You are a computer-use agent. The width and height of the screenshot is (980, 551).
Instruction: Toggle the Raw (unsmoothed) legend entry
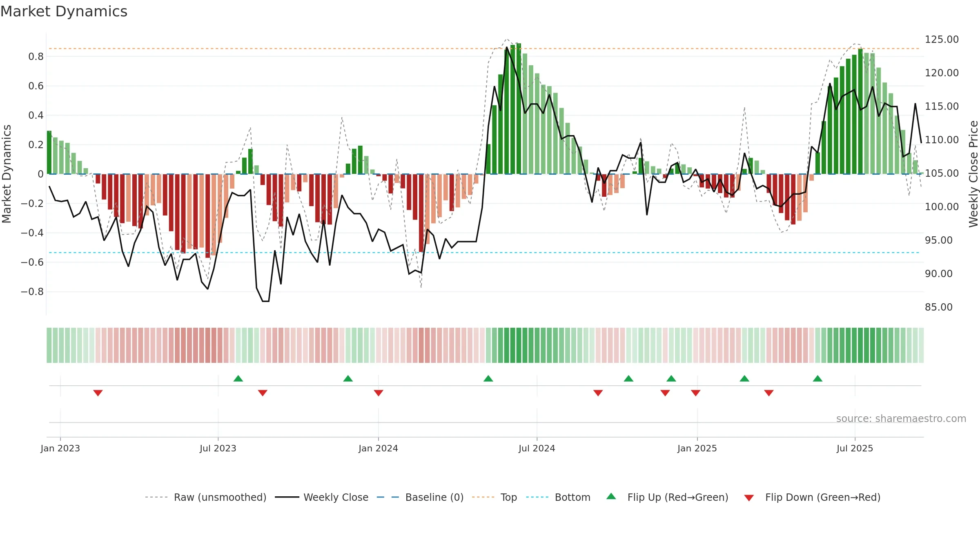point(205,497)
